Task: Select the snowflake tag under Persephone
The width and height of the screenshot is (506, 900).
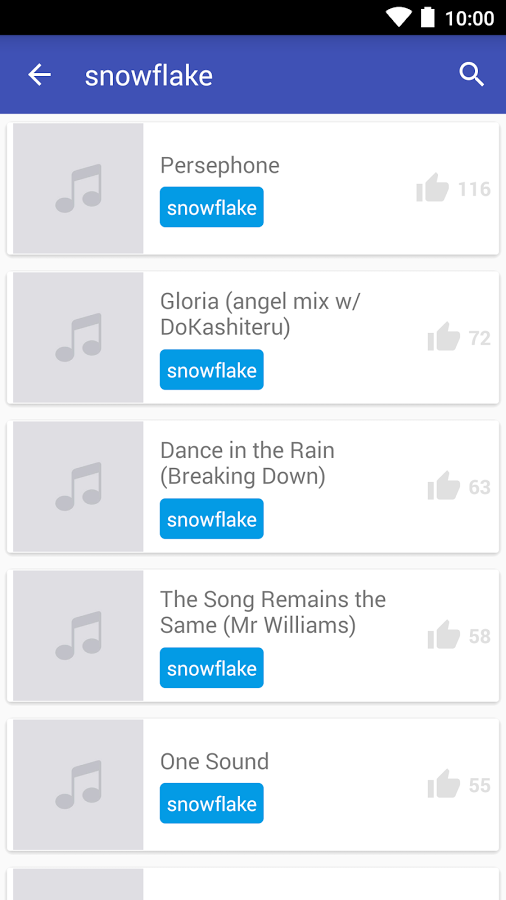Action: [212, 207]
